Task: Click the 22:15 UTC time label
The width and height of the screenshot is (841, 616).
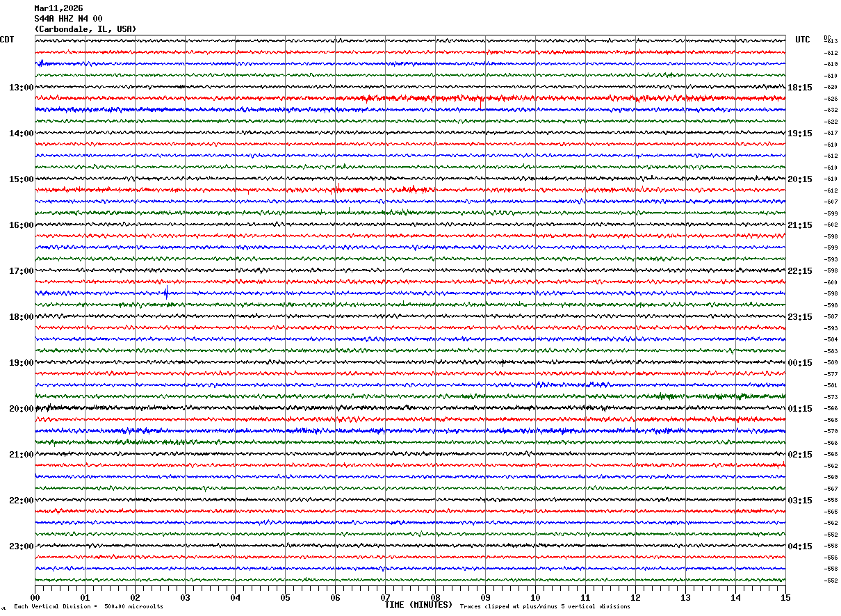Action: 800,271
